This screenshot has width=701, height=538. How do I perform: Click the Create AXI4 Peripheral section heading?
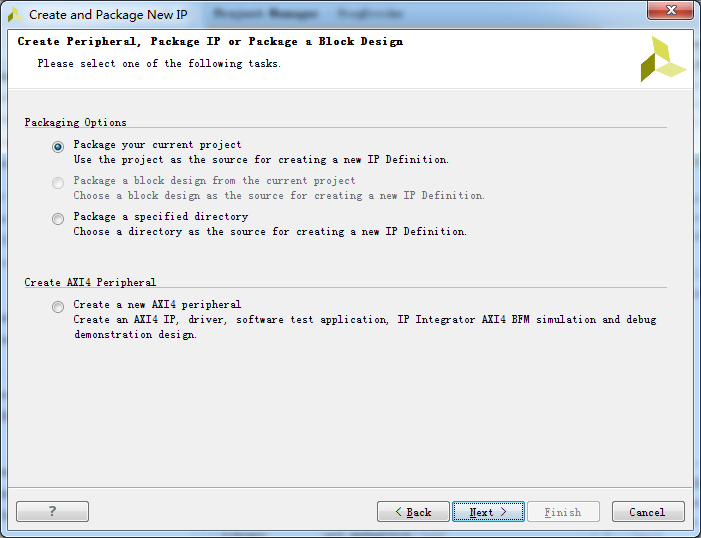coord(90,283)
